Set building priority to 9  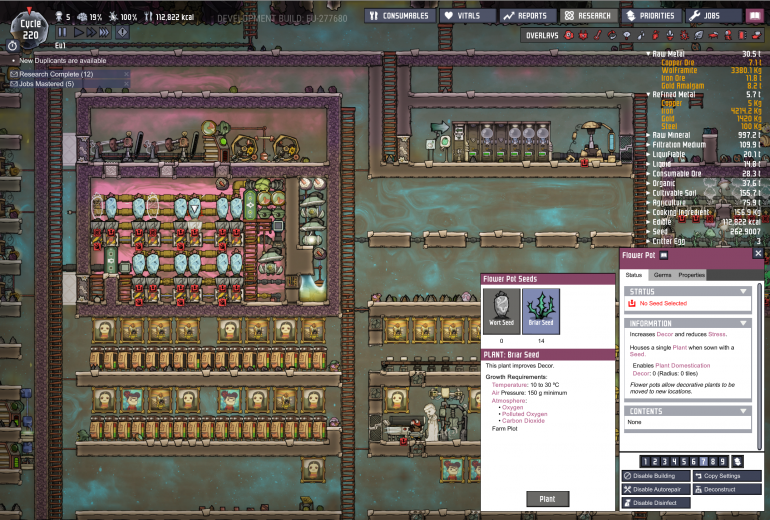point(722,461)
